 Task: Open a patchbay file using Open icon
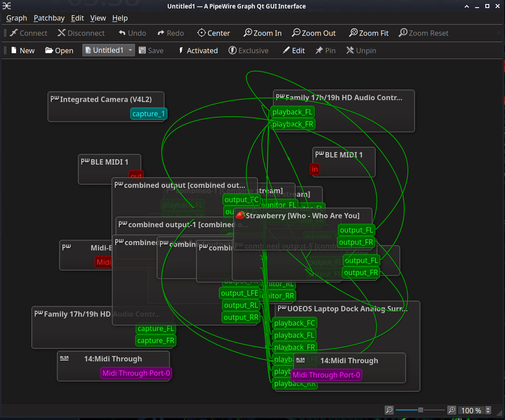pyautogui.click(x=49, y=51)
